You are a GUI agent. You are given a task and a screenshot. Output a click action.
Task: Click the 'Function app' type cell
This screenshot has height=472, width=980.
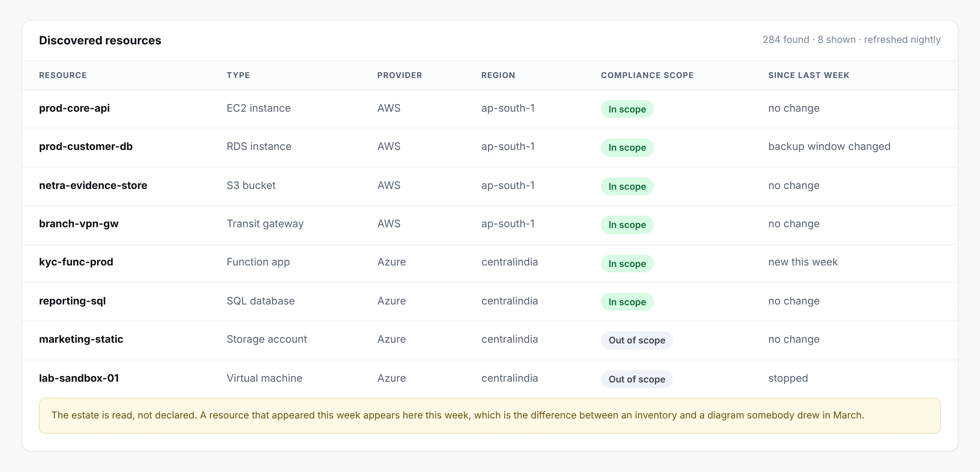click(258, 262)
